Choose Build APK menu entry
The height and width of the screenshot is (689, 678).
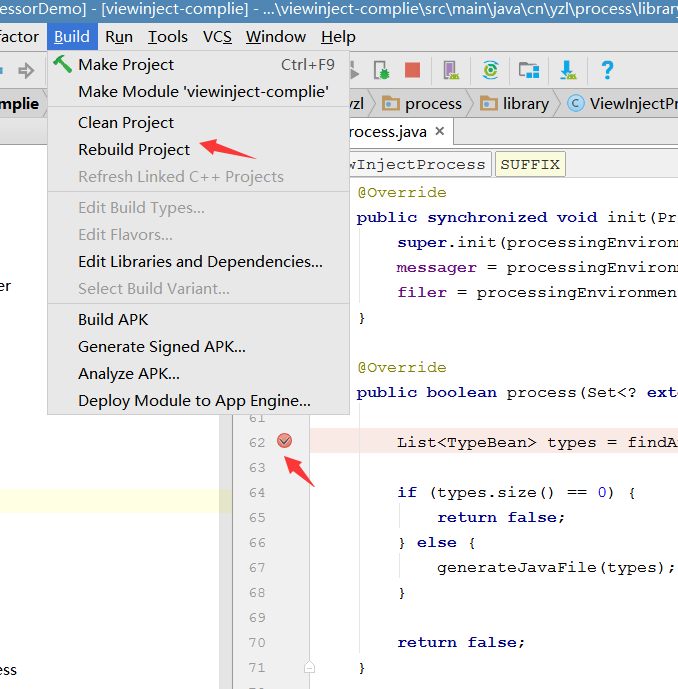[198, 319]
